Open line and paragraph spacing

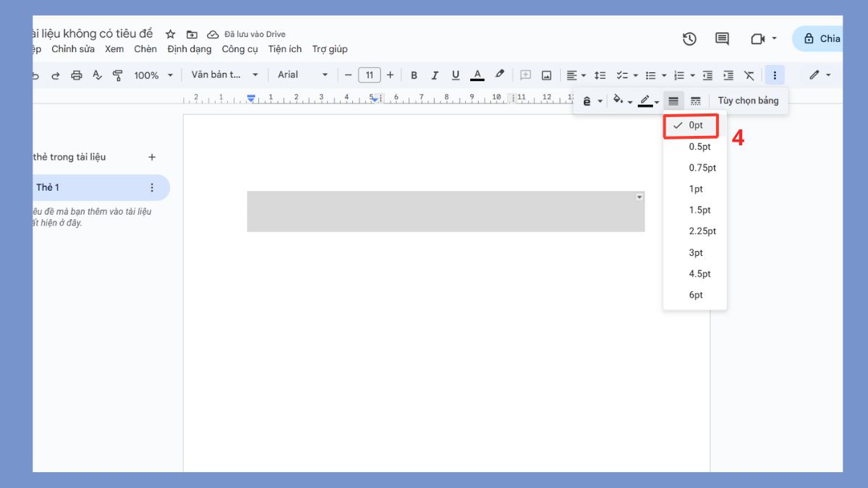(x=600, y=75)
